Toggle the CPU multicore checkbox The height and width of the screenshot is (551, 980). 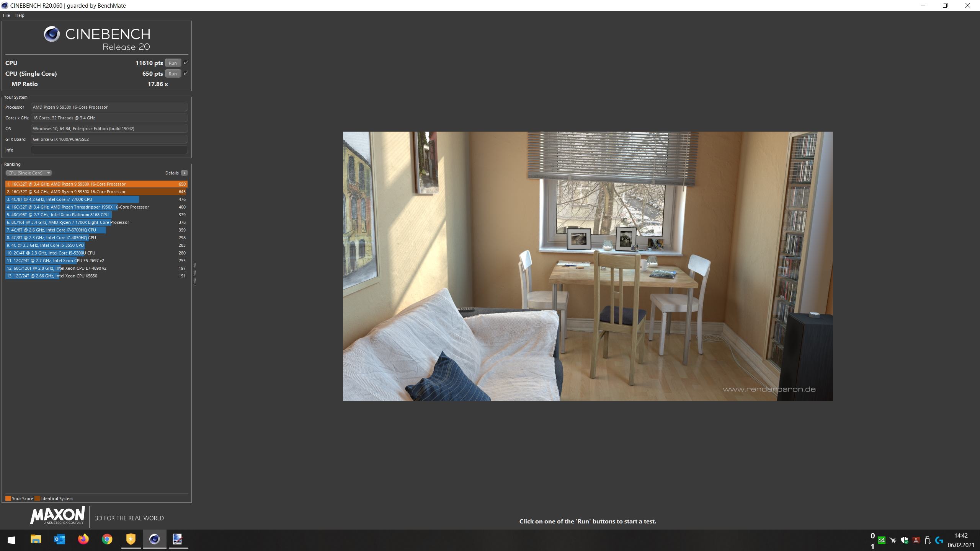186,63
